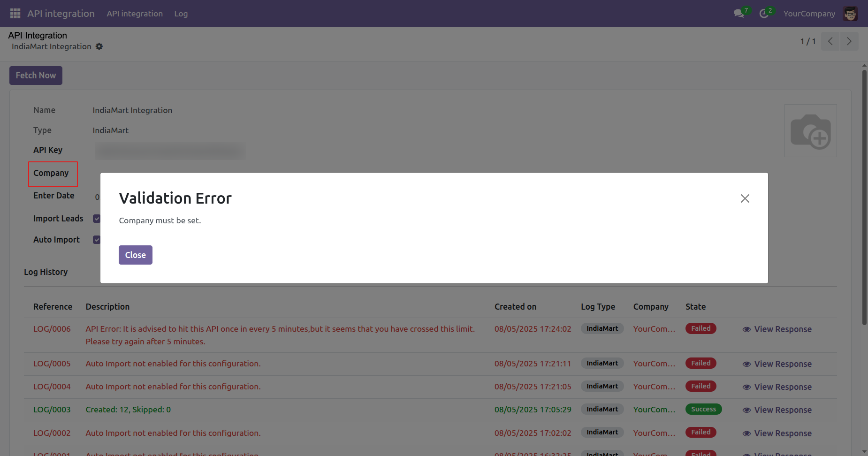Go to previous record arrow

coord(830,41)
